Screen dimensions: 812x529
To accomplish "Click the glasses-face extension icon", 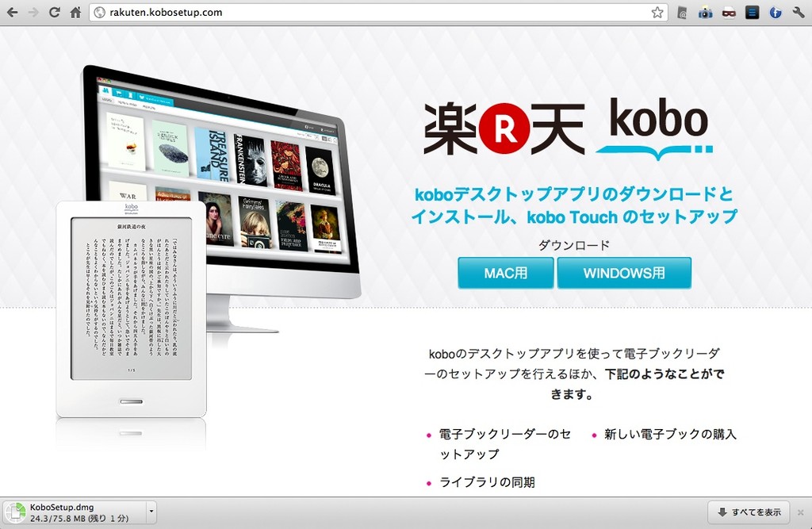I will [x=729, y=13].
